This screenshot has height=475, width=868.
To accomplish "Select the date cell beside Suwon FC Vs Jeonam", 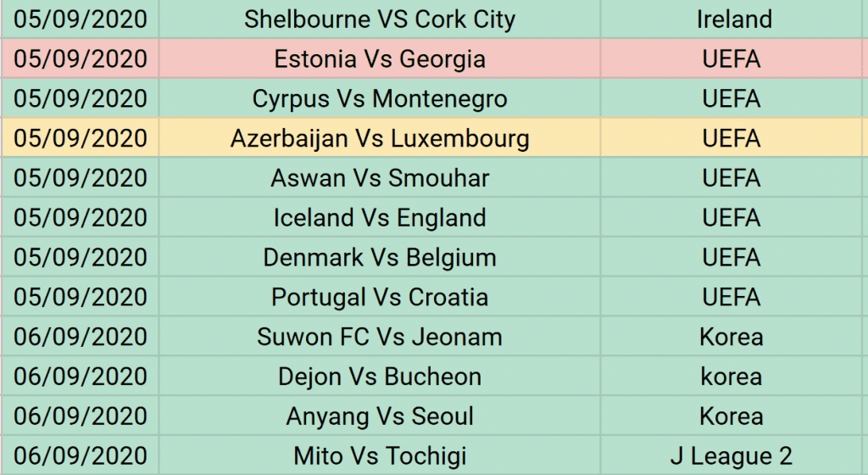I will tap(81, 337).
